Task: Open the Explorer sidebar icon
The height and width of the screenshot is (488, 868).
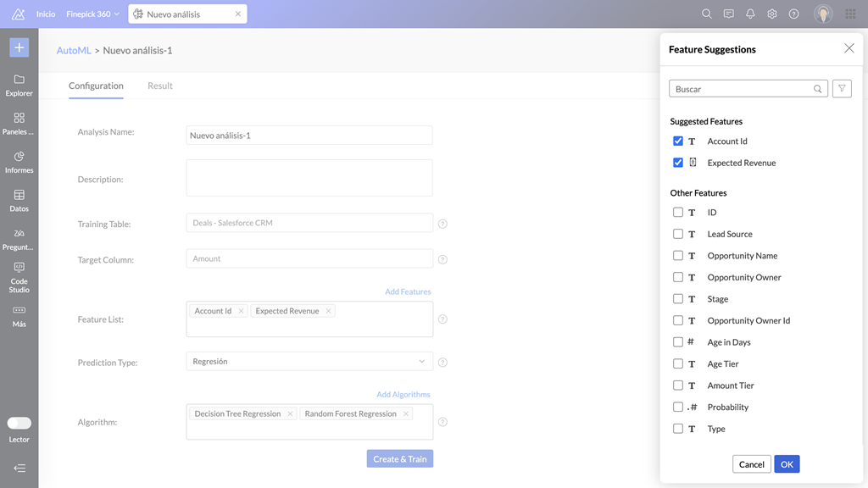Action: click(19, 85)
